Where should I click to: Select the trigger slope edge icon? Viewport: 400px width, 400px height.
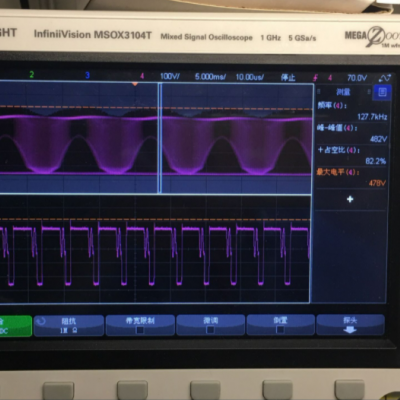[315, 78]
